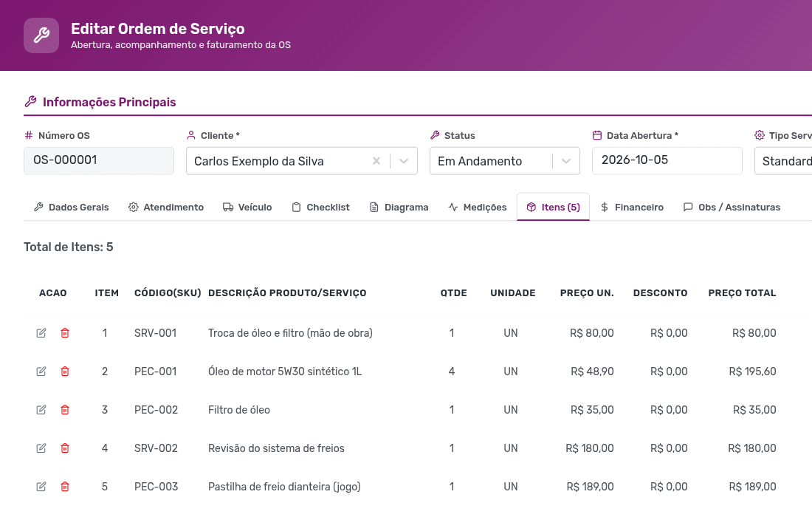The image size is (812, 517).
Task: Click the Em Andamento status value
Action: tap(480, 162)
